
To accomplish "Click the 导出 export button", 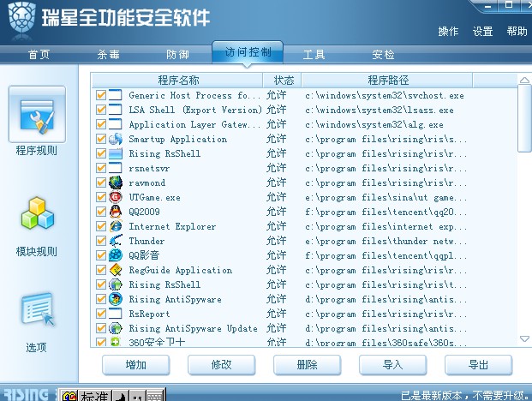I will (478, 365).
